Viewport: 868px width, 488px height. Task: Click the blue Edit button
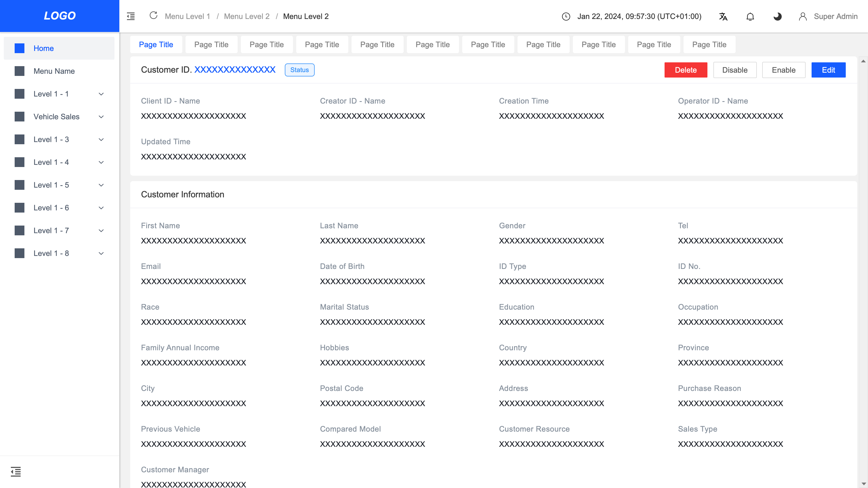[828, 70]
